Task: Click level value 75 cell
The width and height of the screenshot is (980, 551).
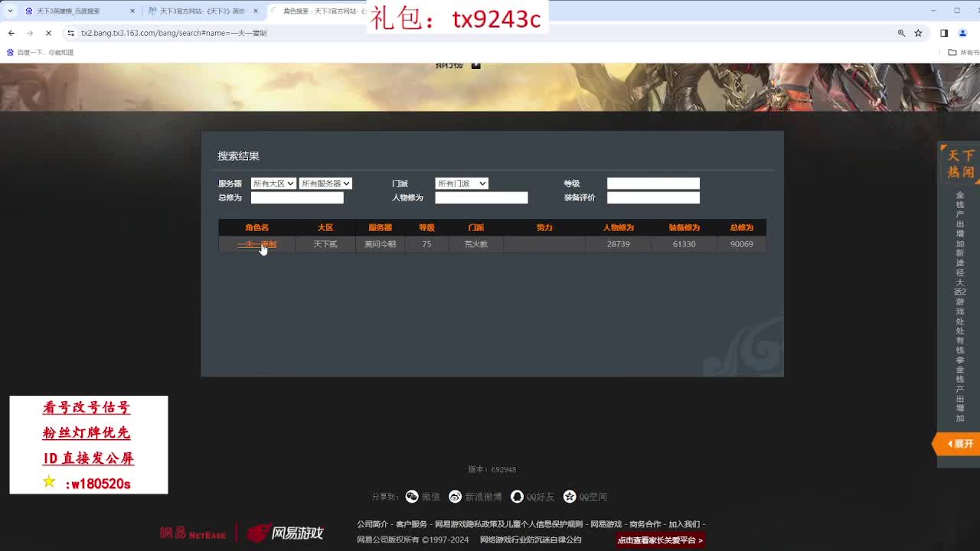Action: pyautogui.click(x=426, y=244)
